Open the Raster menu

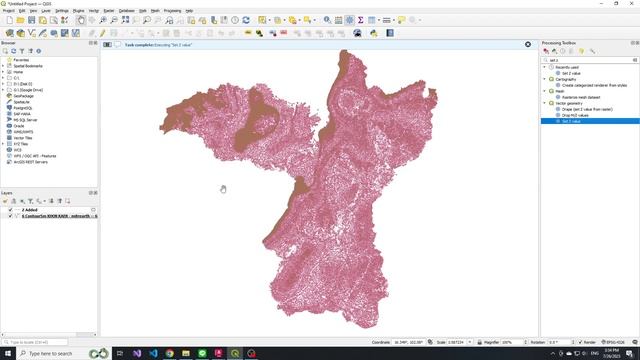point(109,11)
